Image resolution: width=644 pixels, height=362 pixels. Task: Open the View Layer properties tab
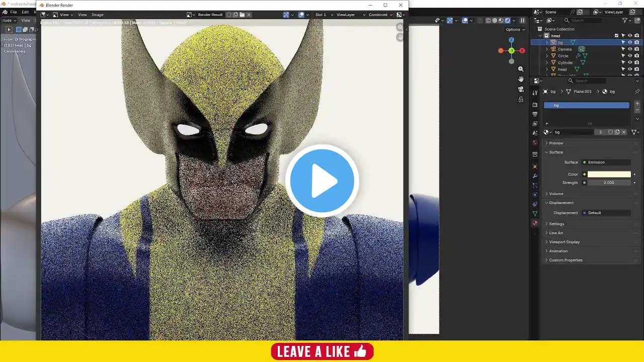535,123
